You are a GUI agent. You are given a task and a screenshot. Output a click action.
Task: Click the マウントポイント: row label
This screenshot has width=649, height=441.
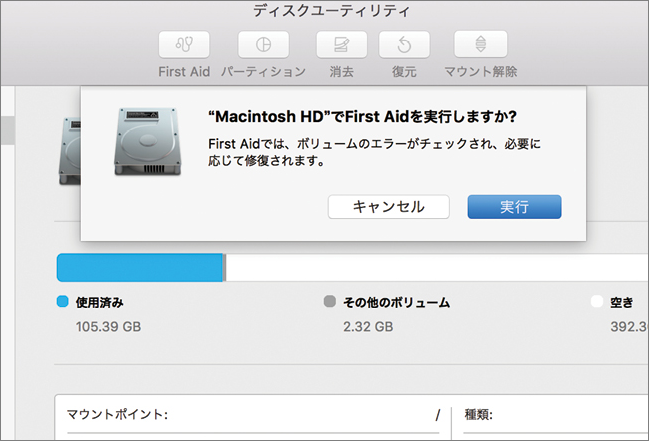click(x=117, y=414)
